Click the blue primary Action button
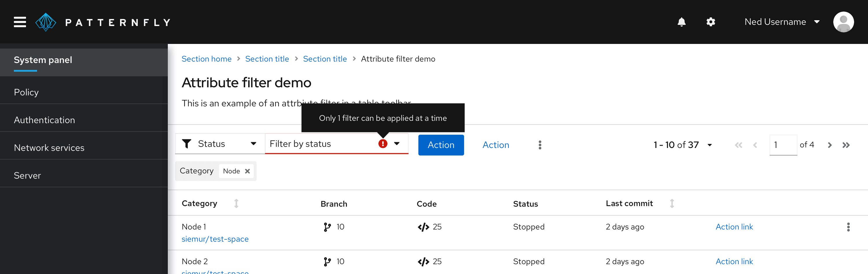The height and width of the screenshot is (274, 868). [441, 145]
